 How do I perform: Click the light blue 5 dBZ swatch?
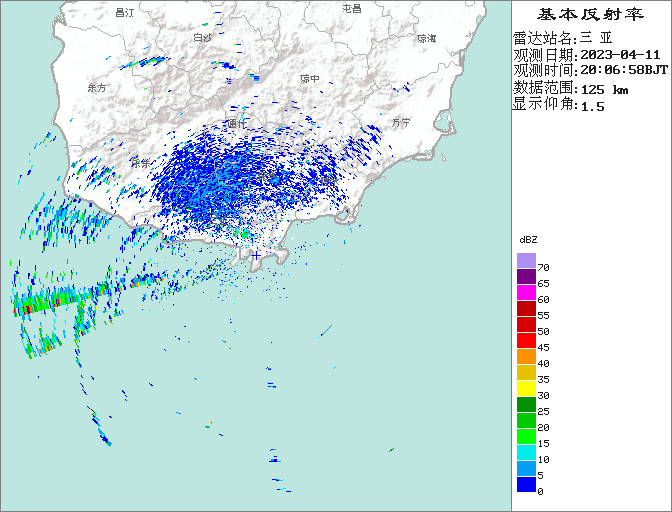coord(526,469)
